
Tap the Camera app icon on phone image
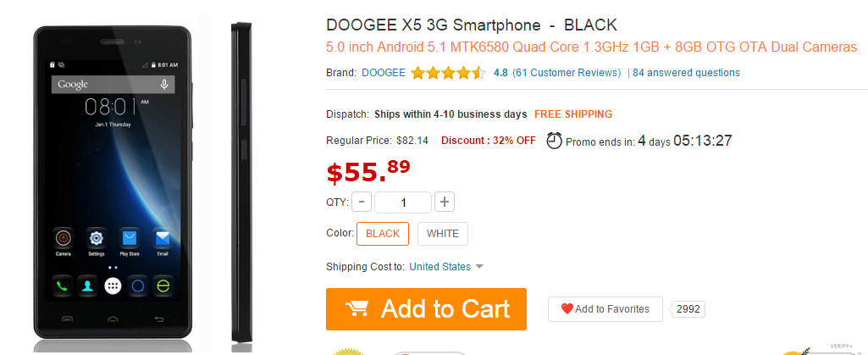64,239
